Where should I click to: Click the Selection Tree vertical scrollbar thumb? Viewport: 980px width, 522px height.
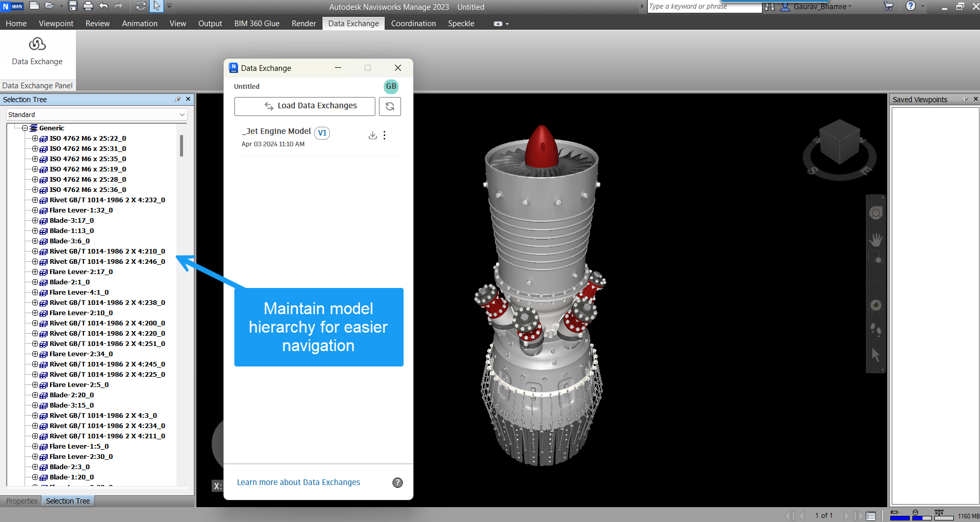coord(182,145)
